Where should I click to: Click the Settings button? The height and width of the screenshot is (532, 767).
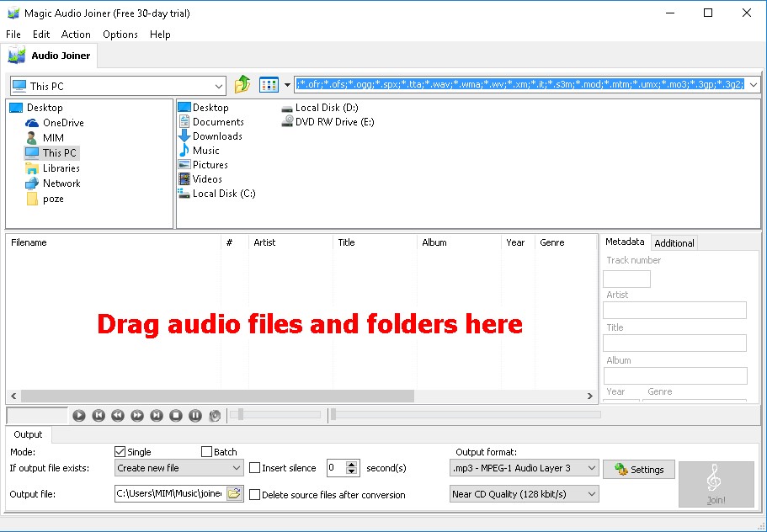[x=638, y=469]
